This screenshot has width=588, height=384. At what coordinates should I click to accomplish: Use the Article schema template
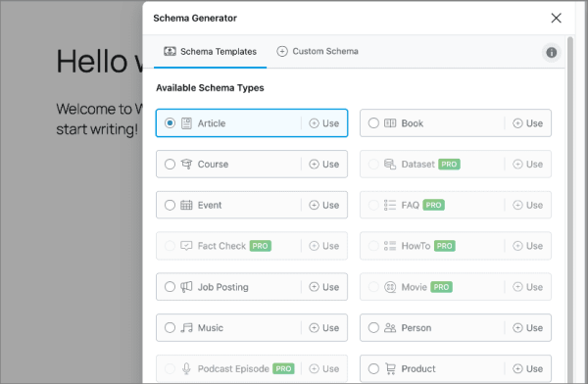point(324,123)
